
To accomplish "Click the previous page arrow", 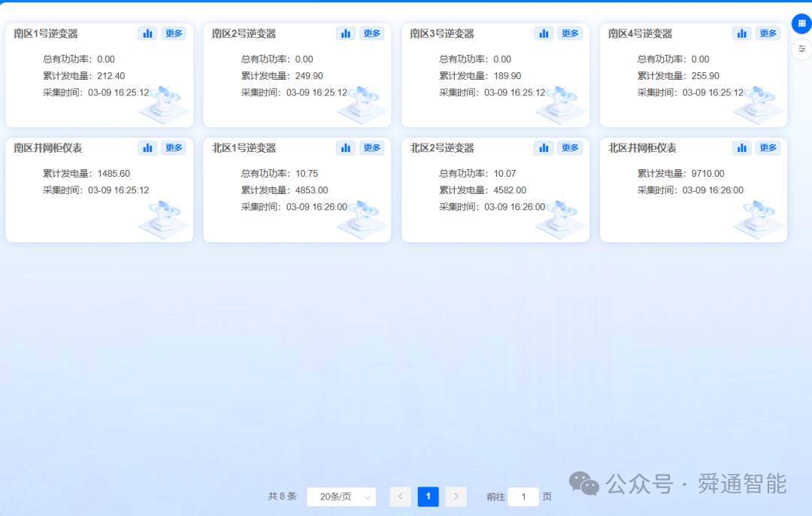I will coord(400,496).
